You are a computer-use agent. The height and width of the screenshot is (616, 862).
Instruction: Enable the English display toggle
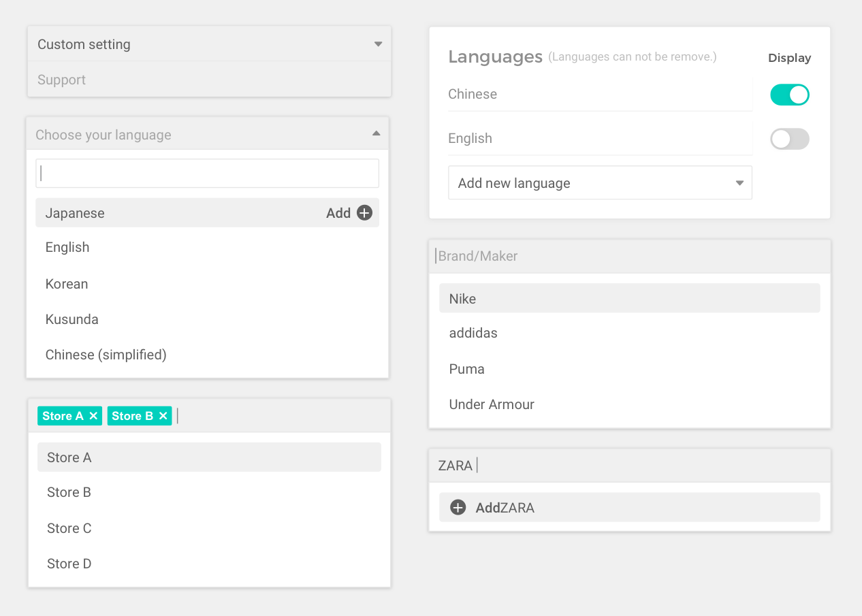[789, 139]
